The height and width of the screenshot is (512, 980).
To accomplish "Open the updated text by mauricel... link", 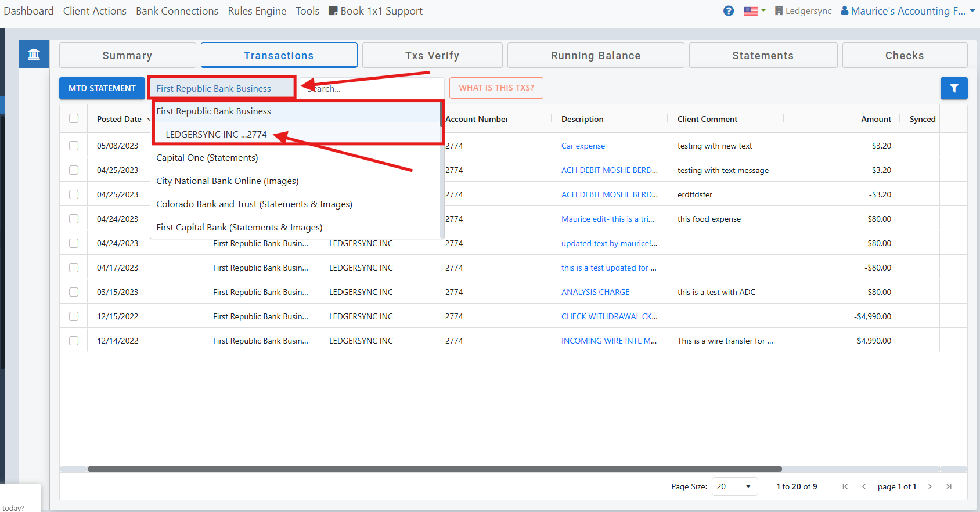I will coord(609,243).
